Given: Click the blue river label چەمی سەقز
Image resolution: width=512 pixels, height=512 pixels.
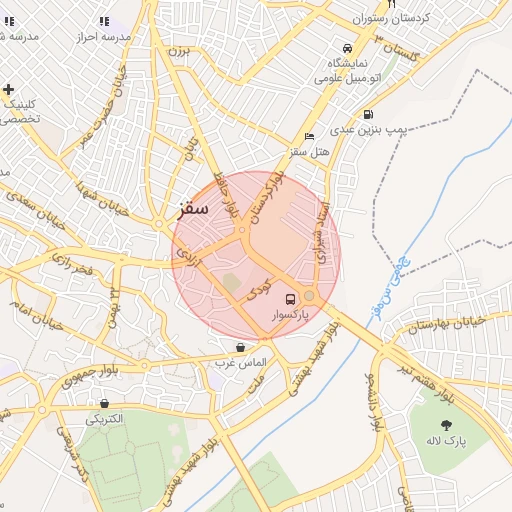Looking at the screenshot, I should tap(391, 289).
